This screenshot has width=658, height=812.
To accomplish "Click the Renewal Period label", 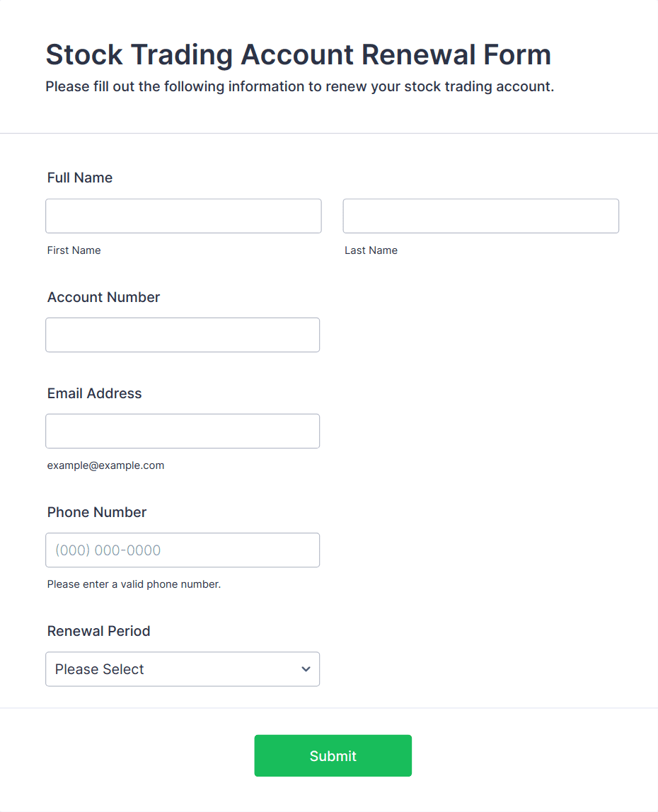I will click(x=98, y=631).
